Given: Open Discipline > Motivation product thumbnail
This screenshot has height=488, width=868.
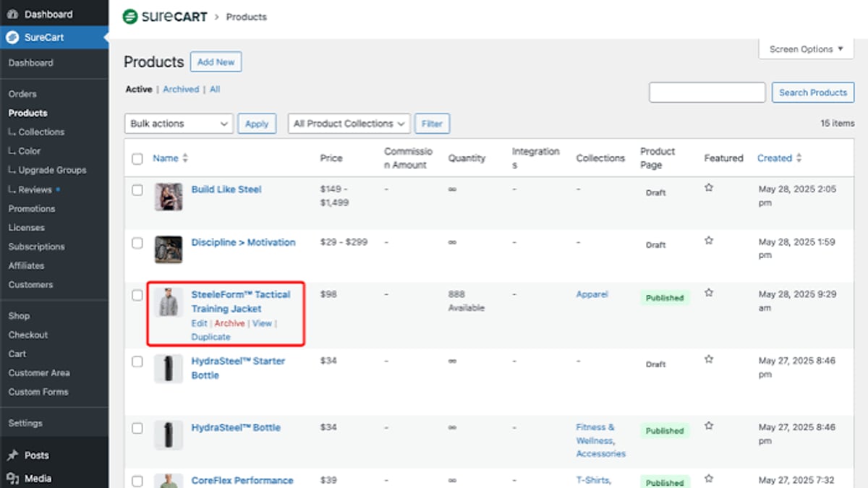Looking at the screenshot, I should (169, 249).
